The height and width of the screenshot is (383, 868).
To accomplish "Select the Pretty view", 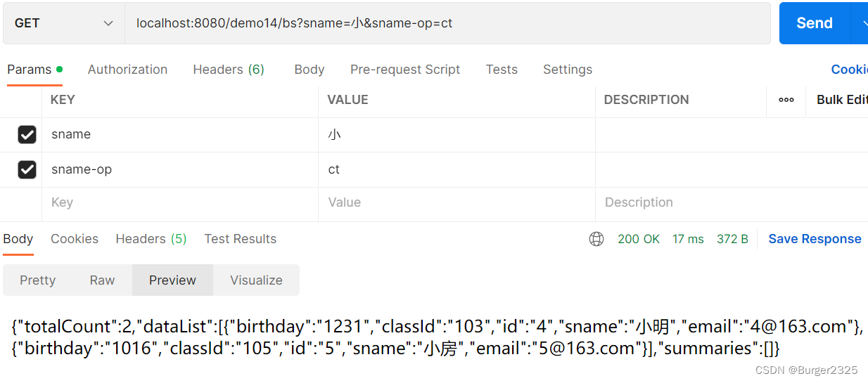I will [38, 280].
